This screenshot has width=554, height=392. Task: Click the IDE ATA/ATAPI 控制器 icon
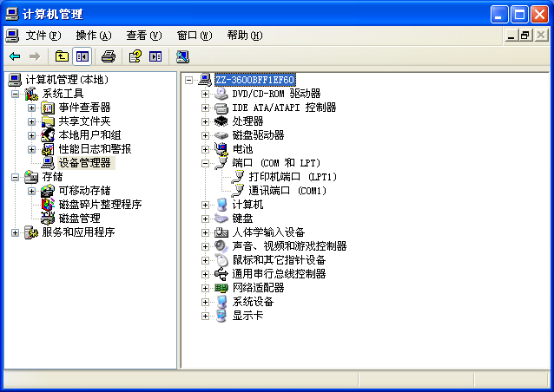point(221,108)
